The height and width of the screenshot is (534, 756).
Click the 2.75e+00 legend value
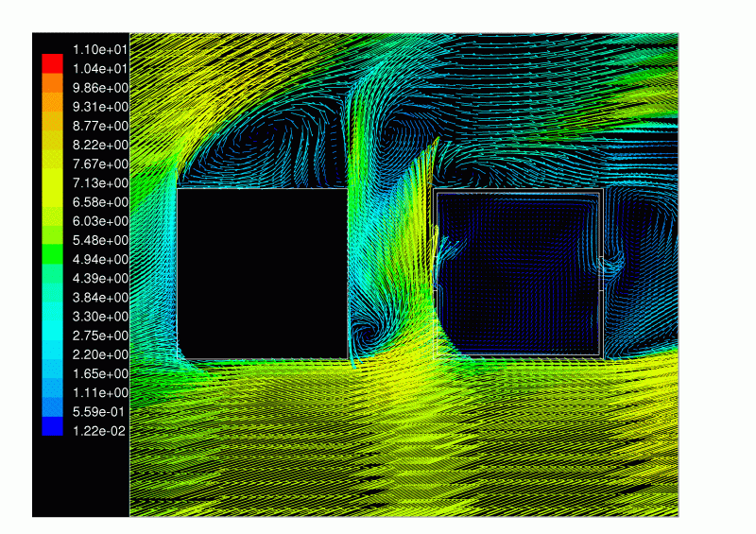click(100, 336)
